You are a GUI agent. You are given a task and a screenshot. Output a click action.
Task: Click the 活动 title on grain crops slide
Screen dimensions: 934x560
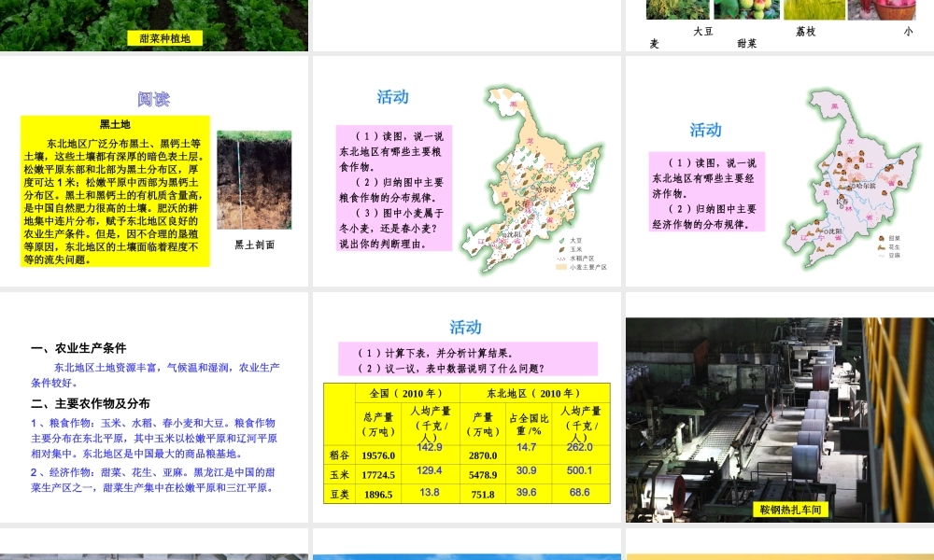point(392,97)
